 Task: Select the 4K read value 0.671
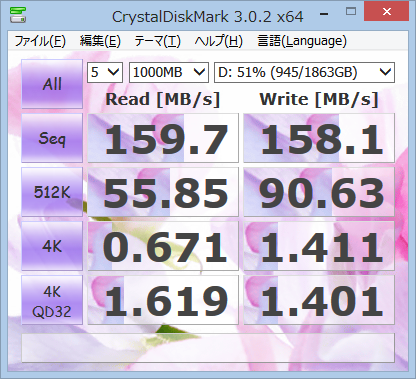pos(163,246)
